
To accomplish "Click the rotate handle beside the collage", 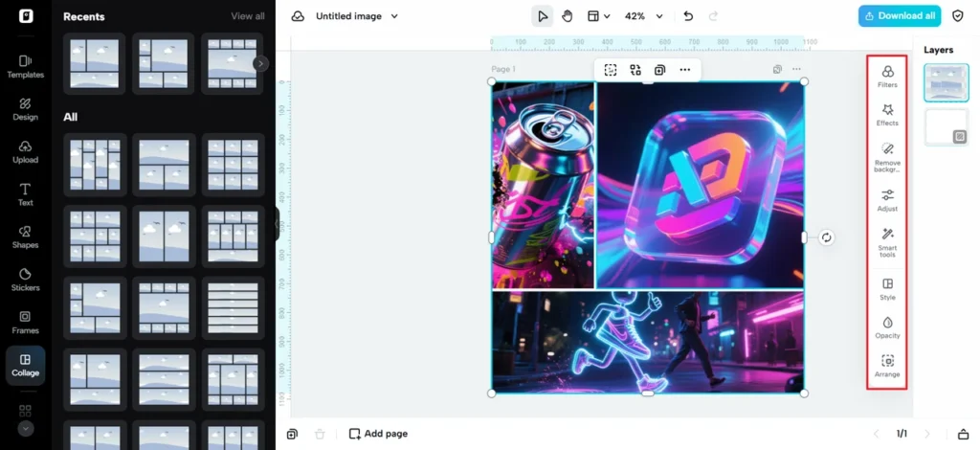I will [x=826, y=237].
